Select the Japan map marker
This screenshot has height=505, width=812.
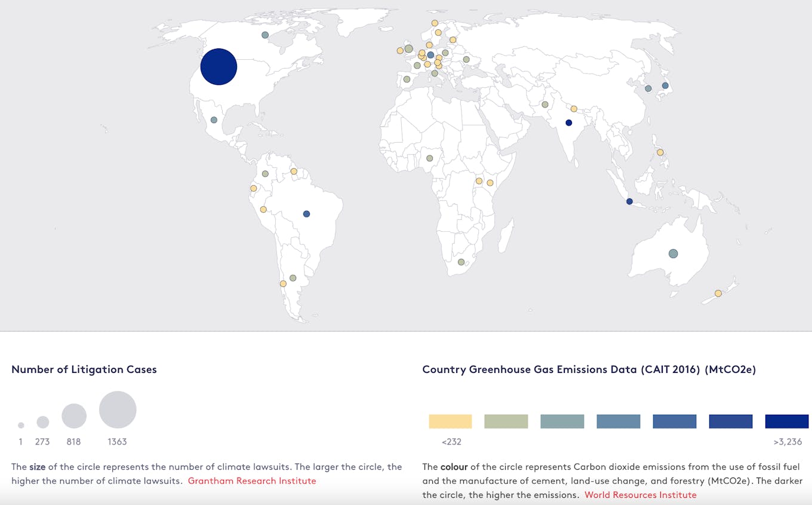point(665,85)
